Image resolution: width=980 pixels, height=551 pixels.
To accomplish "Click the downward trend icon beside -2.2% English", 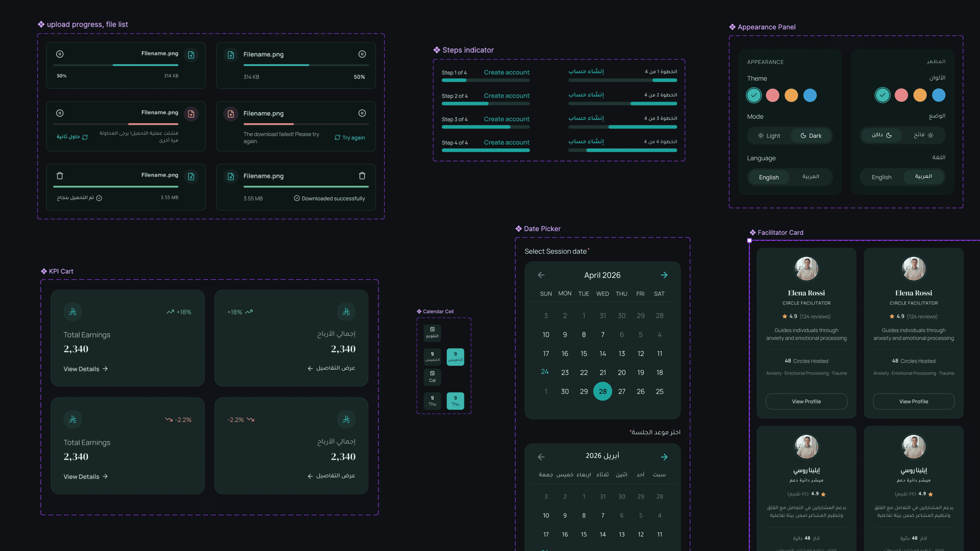I will 168,419.
